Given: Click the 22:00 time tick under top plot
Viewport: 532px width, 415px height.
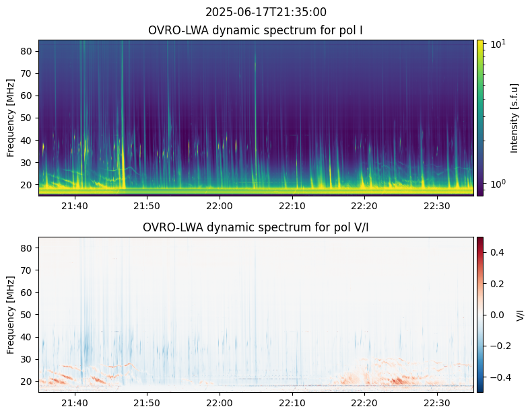Looking at the screenshot, I should click(220, 206).
